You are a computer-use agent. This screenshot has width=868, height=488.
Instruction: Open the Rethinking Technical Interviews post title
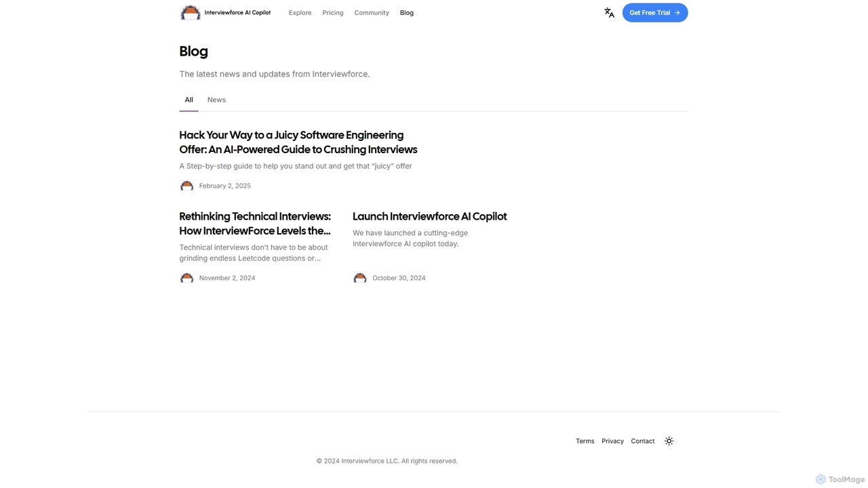(x=255, y=224)
